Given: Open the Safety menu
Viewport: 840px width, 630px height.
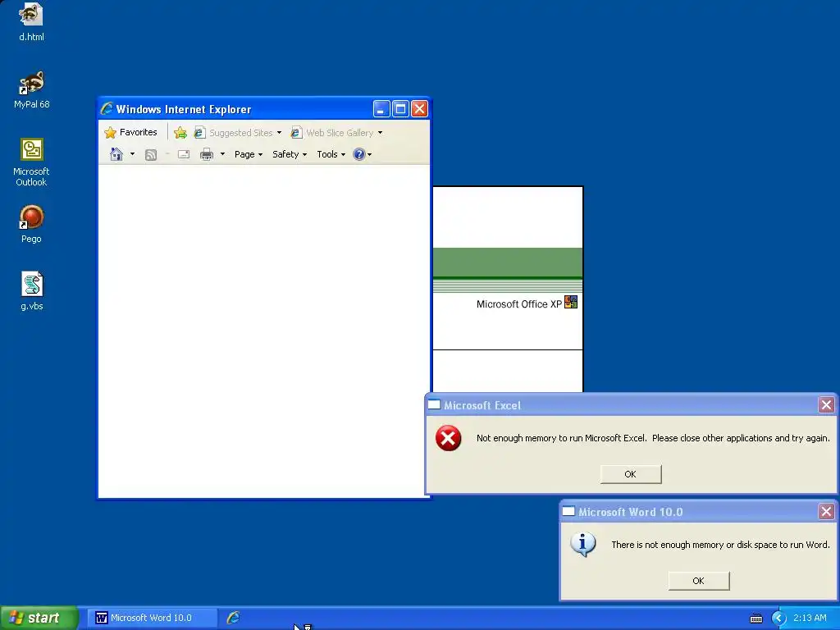Looking at the screenshot, I should [x=290, y=154].
